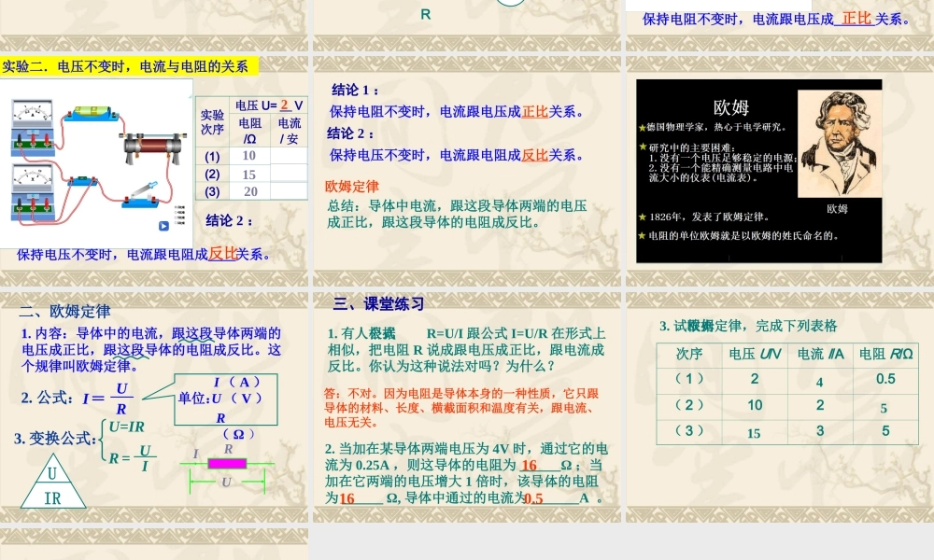The height and width of the screenshot is (560, 934).
Task: Select the '电阻 /Ω' column header in experiment table
Action: (x=250, y=131)
